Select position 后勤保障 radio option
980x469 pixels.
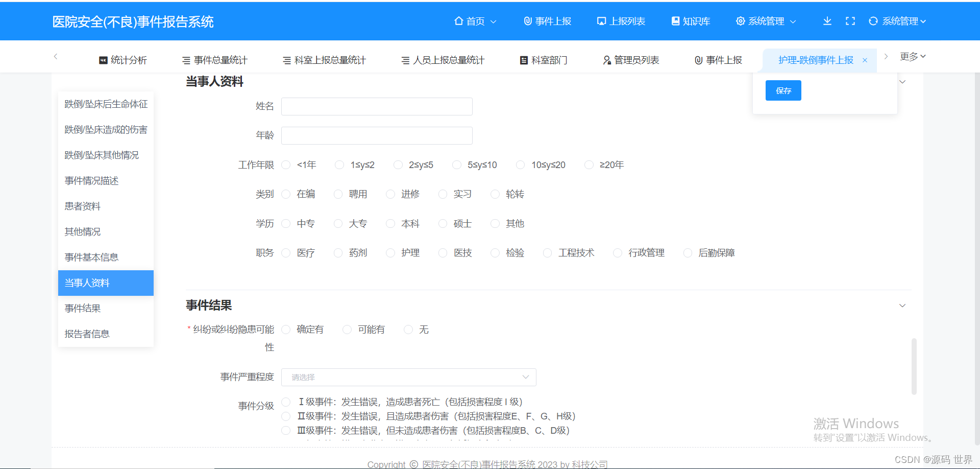pos(688,253)
